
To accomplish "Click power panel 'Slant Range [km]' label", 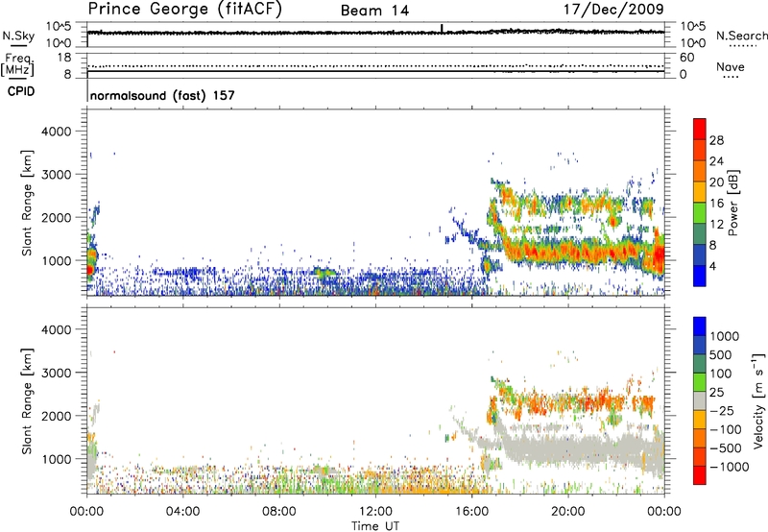I will pos(28,203).
